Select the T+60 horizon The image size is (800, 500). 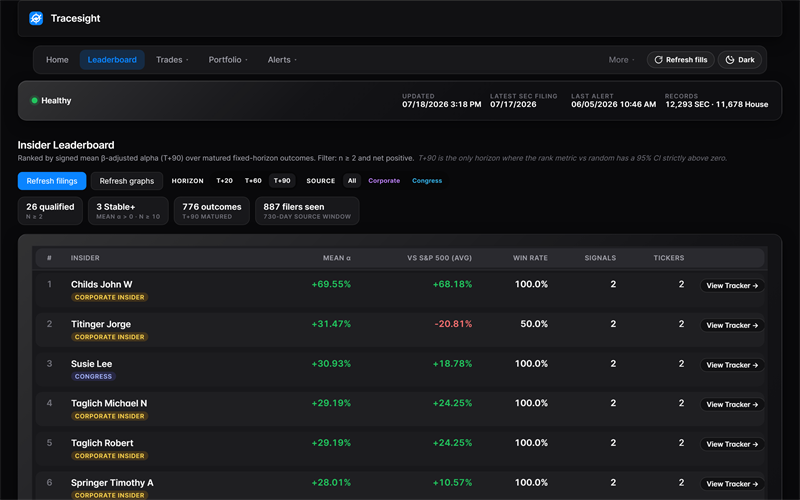253,181
